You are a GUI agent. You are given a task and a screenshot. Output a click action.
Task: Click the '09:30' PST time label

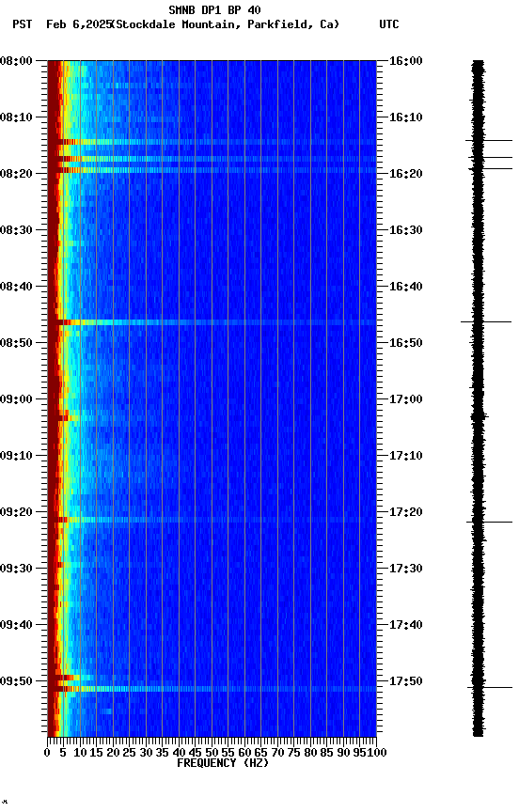pos(16,569)
